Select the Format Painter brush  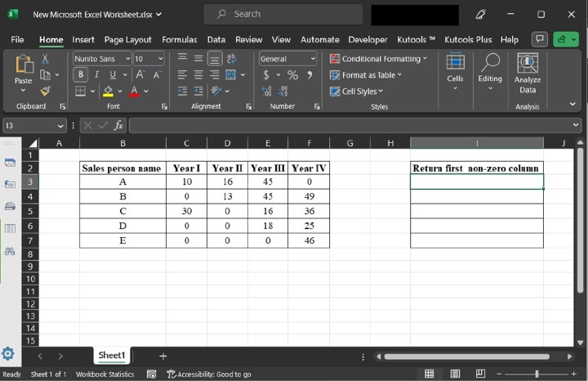46,91
